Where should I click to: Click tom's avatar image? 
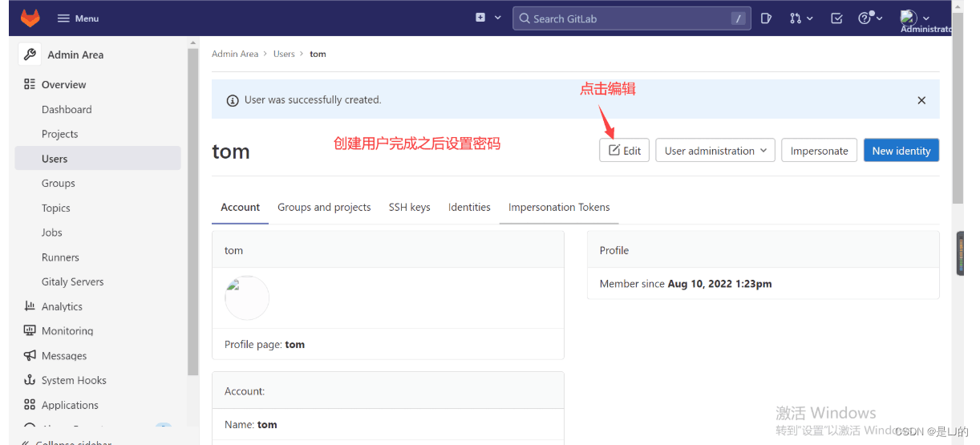[247, 298]
